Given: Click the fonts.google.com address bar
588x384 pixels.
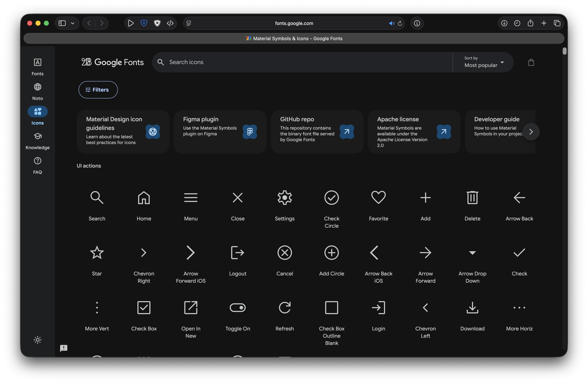Looking at the screenshot, I should (x=294, y=23).
